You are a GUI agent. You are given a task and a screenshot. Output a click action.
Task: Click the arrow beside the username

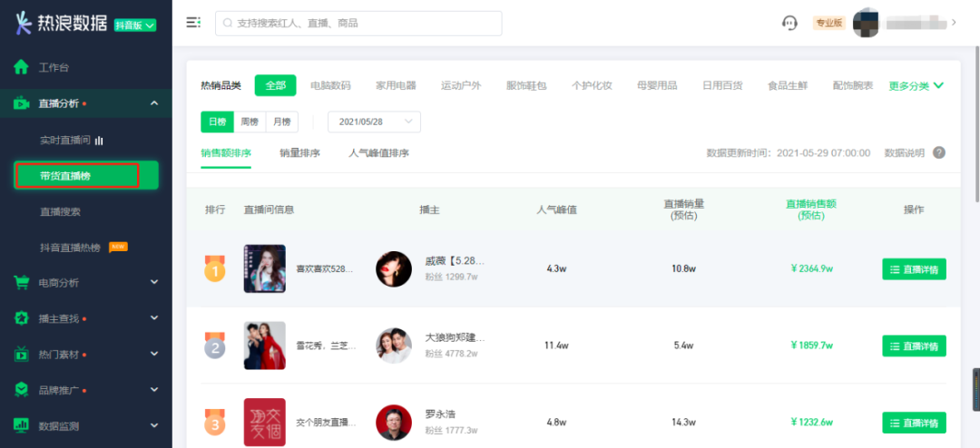click(954, 23)
